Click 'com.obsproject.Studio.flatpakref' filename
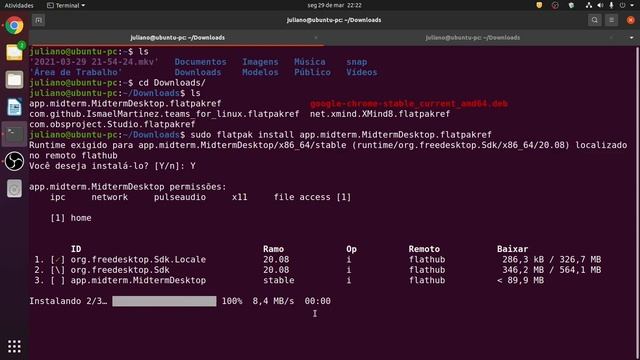 112,124
